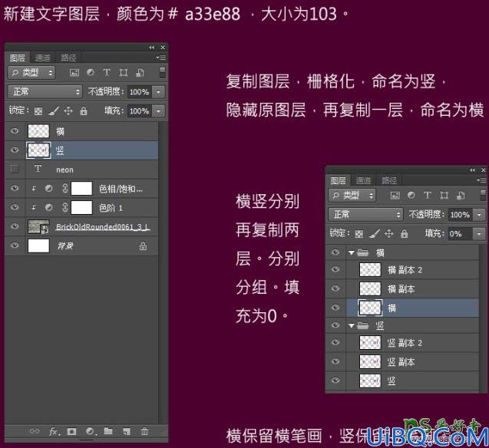Click smart object filter icon in right panel
The height and width of the screenshot is (448, 489).
pos(461,196)
